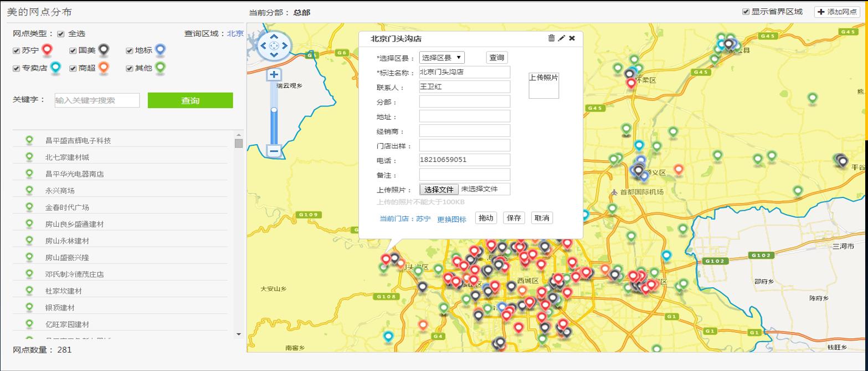Pan the map left with the arrow control
The image size is (868, 371).
tap(264, 46)
